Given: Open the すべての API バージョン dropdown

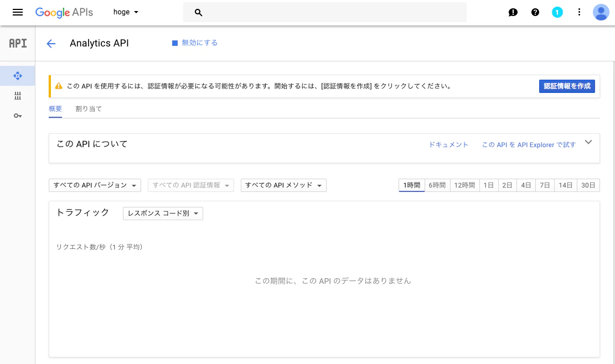Looking at the screenshot, I should point(95,185).
